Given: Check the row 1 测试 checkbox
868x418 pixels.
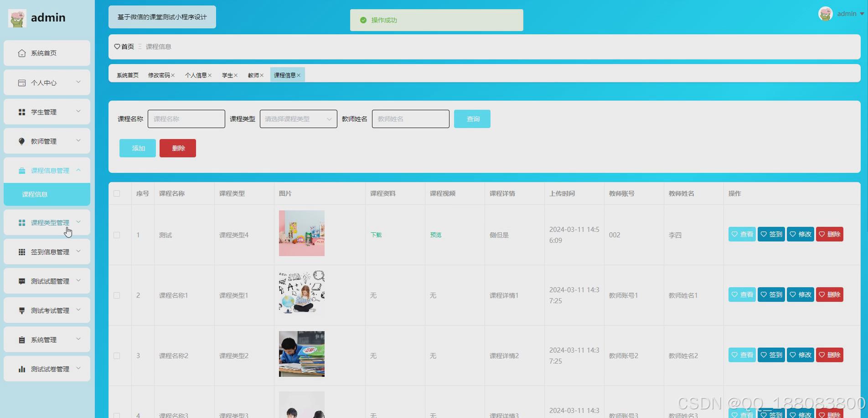Looking at the screenshot, I should pyautogui.click(x=117, y=235).
